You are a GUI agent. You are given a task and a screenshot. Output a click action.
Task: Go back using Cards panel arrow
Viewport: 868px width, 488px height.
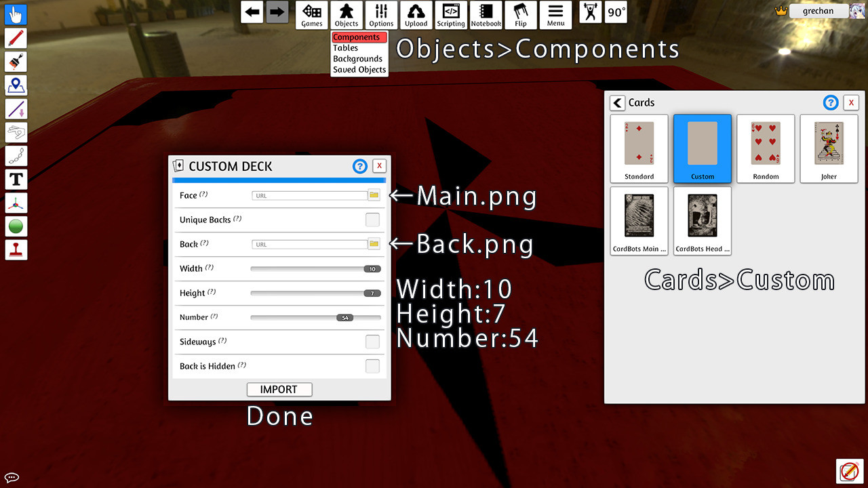tap(617, 103)
